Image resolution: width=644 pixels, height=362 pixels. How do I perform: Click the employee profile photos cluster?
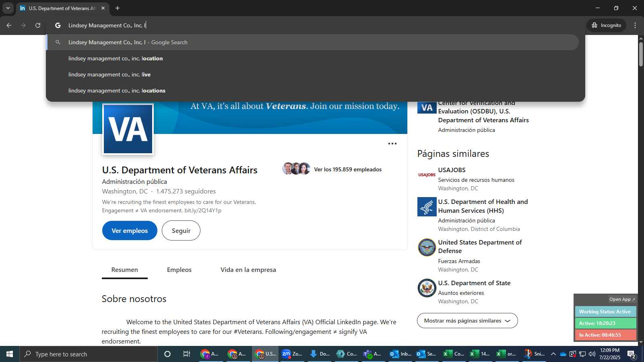tap(296, 169)
